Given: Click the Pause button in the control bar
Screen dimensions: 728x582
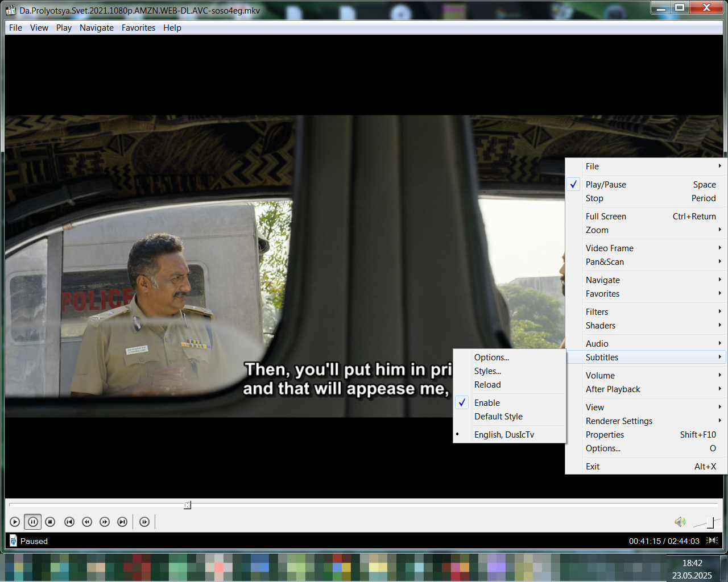Looking at the screenshot, I should [33, 522].
